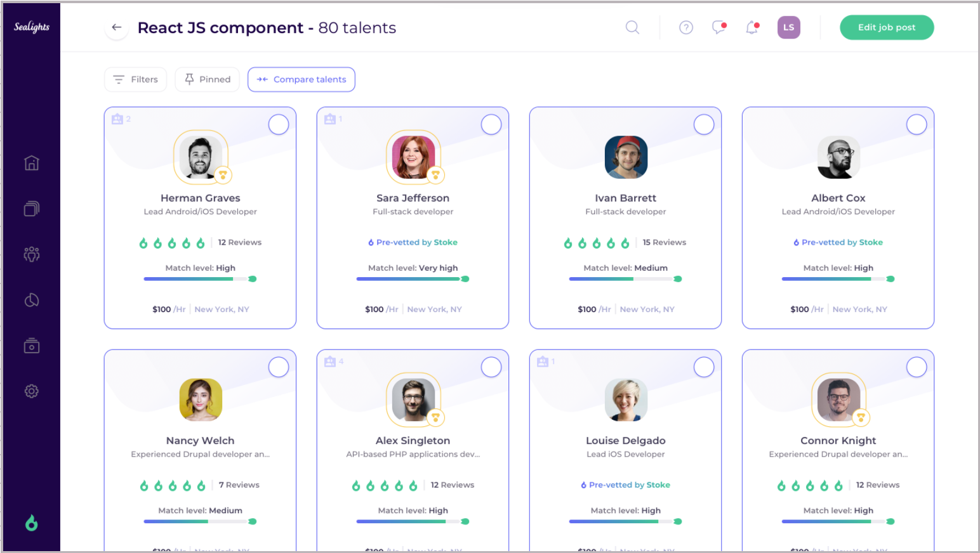Image resolution: width=980 pixels, height=553 pixels.
Task: Click the name "Albert Cox"
Action: pos(838,198)
